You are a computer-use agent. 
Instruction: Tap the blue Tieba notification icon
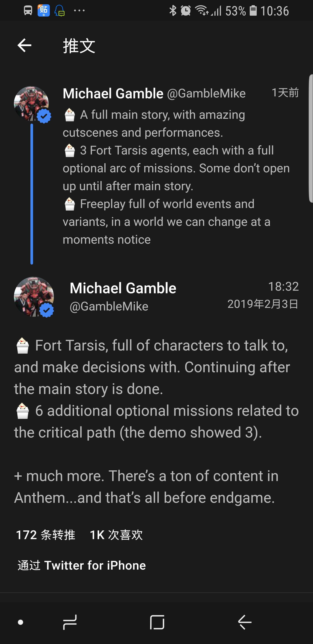coord(44,10)
